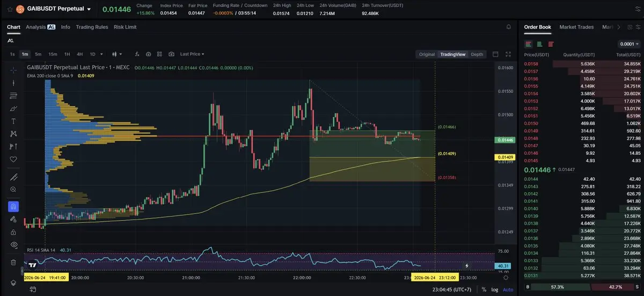The image size is (644, 296).
Task: Open the Info tab
Action: [65, 27]
